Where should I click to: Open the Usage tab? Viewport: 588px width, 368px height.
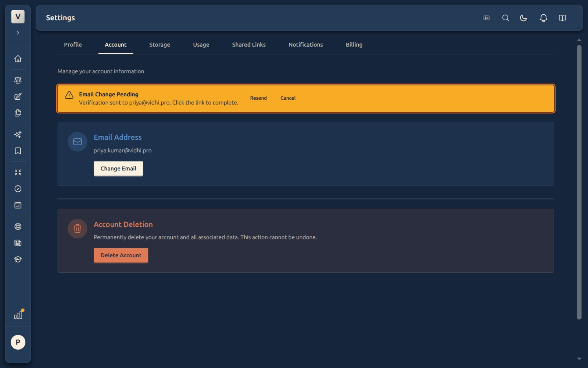pos(201,45)
